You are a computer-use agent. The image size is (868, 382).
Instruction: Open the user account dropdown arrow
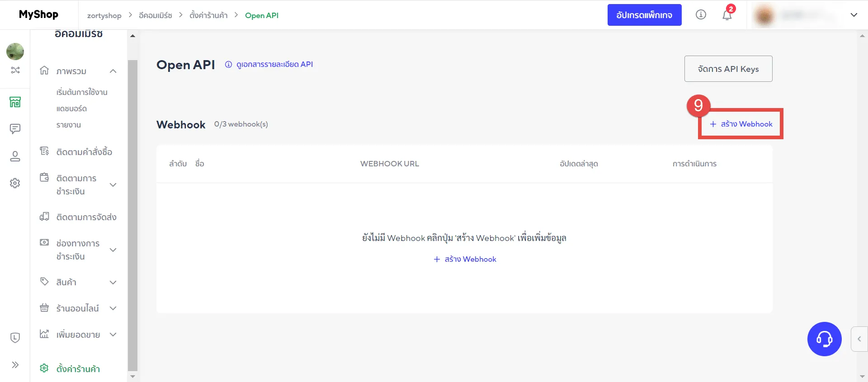854,15
